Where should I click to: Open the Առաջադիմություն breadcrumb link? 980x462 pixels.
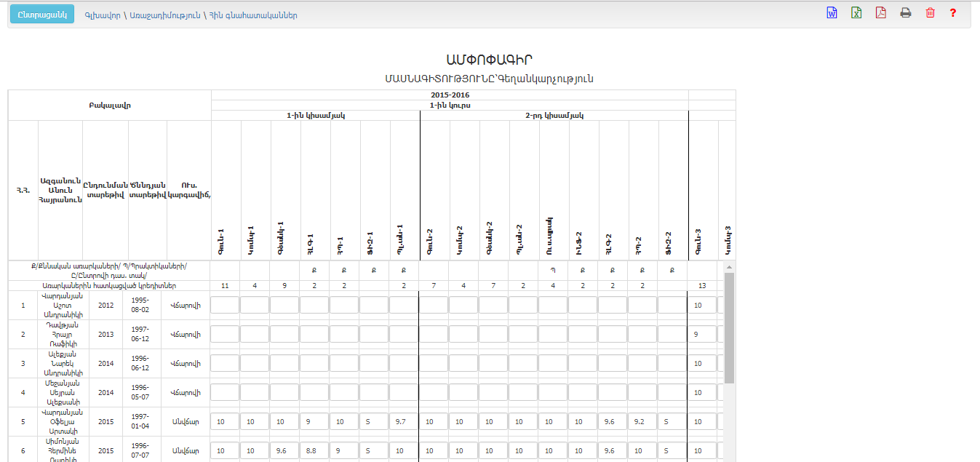(164, 15)
